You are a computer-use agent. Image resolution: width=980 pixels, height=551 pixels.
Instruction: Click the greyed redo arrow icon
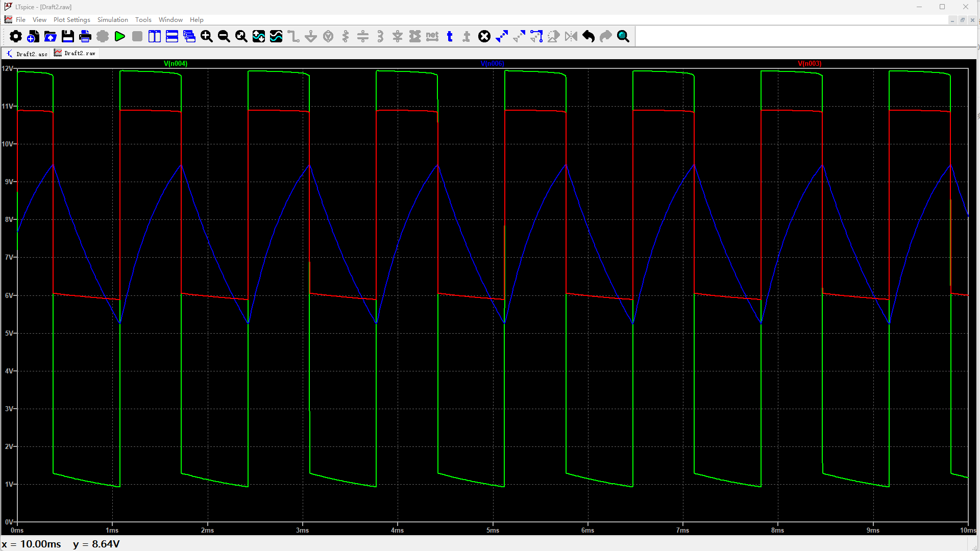(606, 36)
